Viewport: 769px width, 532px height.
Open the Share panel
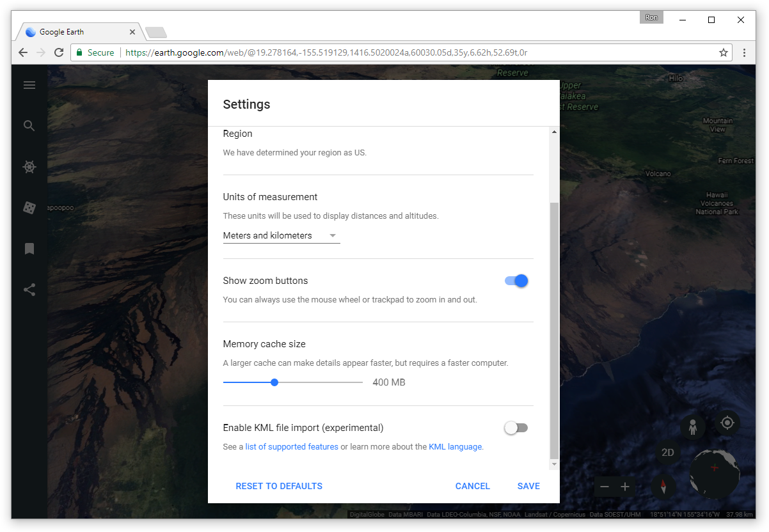click(29, 289)
